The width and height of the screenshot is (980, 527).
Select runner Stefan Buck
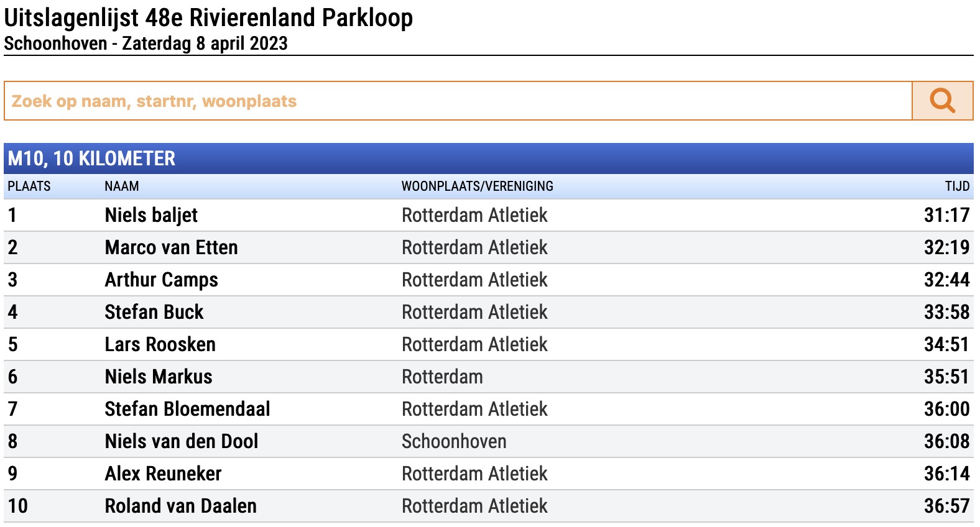click(154, 312)
